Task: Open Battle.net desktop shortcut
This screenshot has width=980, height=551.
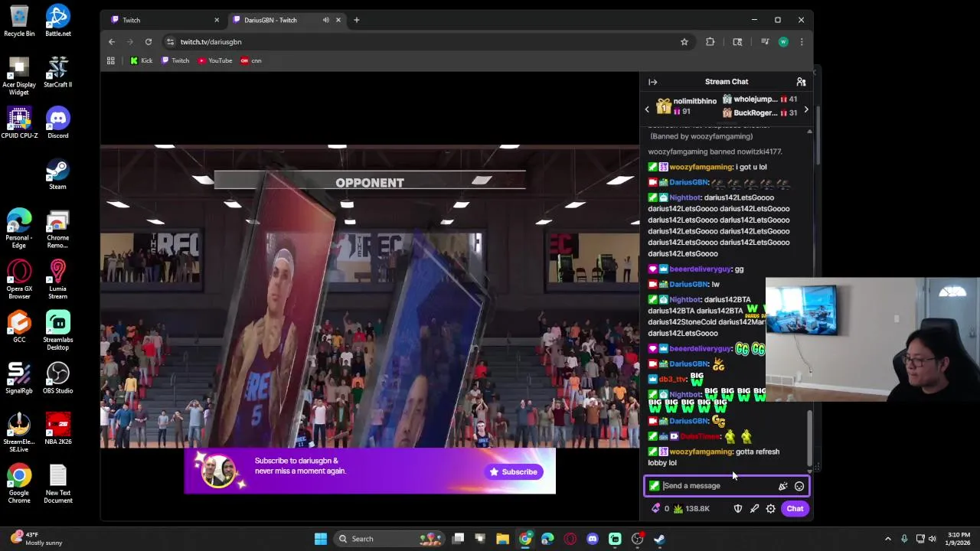Action: 57,21
